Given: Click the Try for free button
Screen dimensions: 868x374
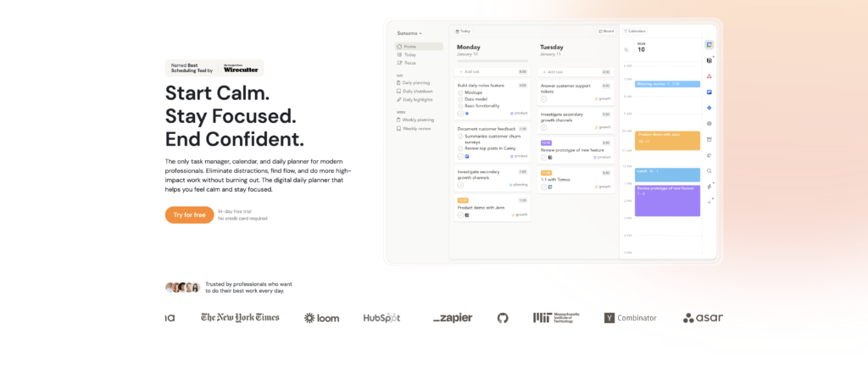Looking at the screenshot, I should (x=189, y=215).
